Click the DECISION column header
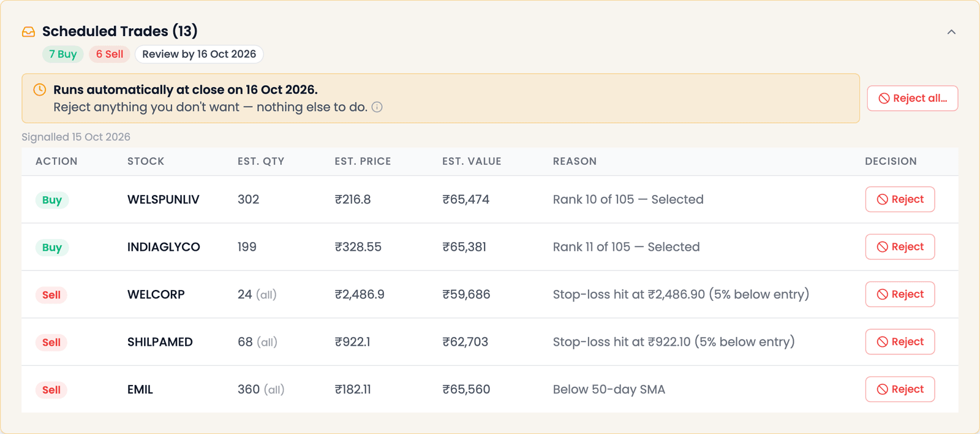 click(891, 161)
